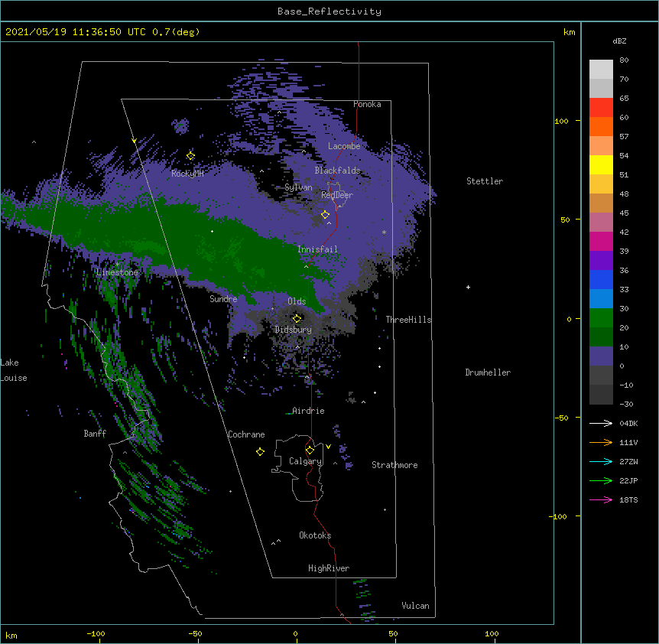This screenshot has width=659, height=644.
Task: Select the 45 dBZ mauve swatch
Action: (601, 223)
